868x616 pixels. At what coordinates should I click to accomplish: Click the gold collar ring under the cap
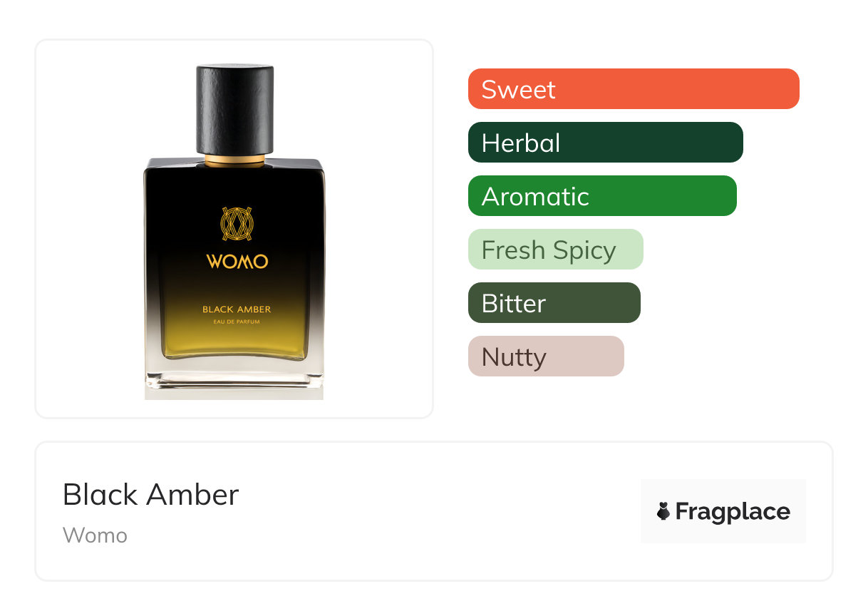[x=235, y=160]
